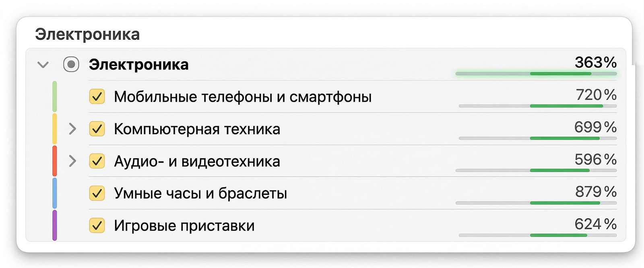Expand the Компьютерная техника subcategory
The image size is (644, 268).
[x=72, y=129]
